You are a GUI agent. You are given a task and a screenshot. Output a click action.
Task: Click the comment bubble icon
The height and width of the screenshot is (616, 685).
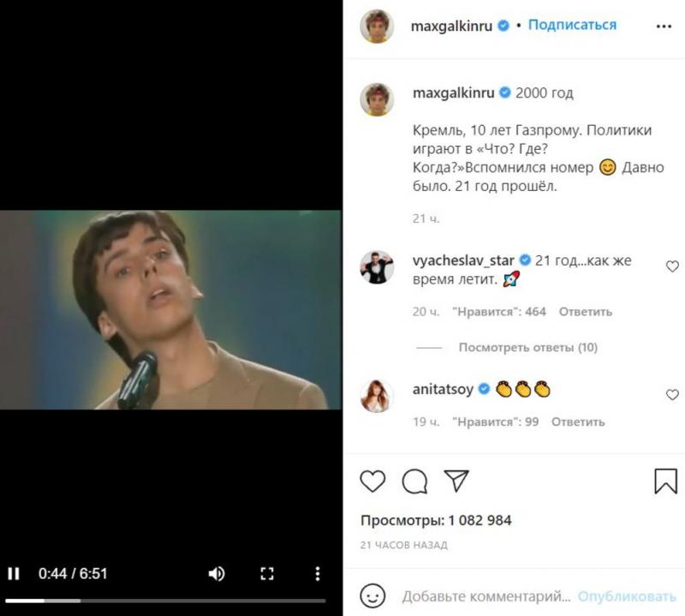(414, 481)
